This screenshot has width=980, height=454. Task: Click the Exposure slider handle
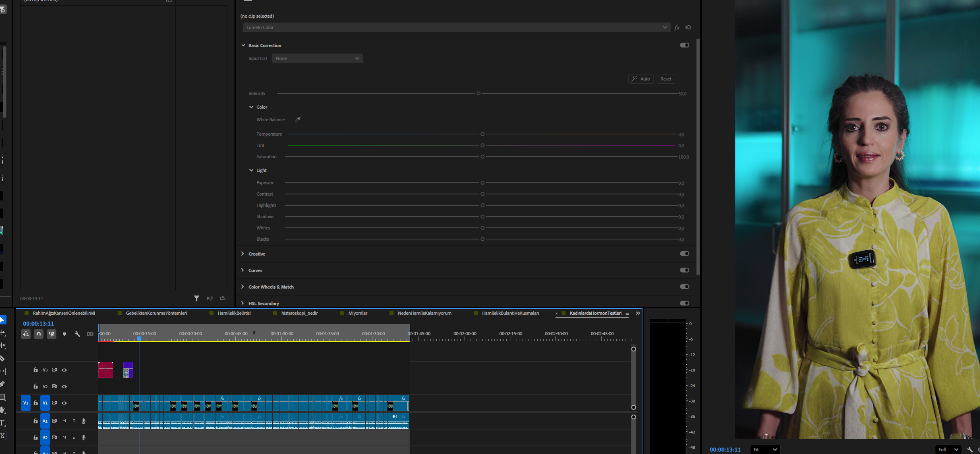pyautogui.click(x=483, y=183)
